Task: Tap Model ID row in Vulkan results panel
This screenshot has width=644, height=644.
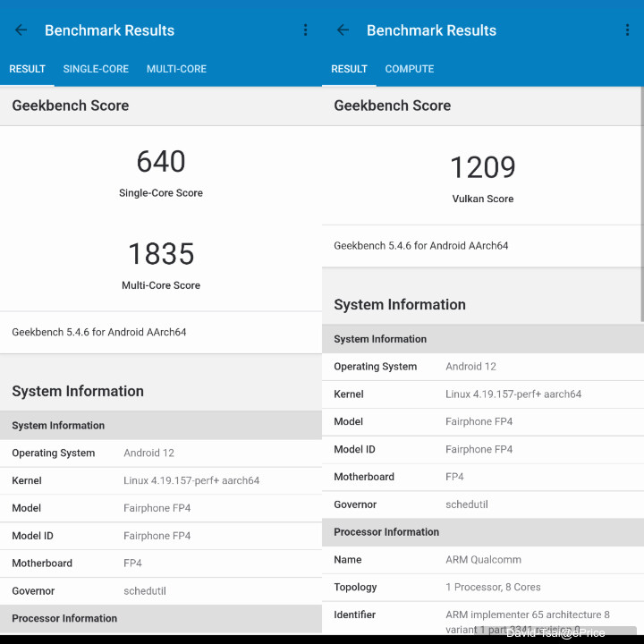Action: 483,449
